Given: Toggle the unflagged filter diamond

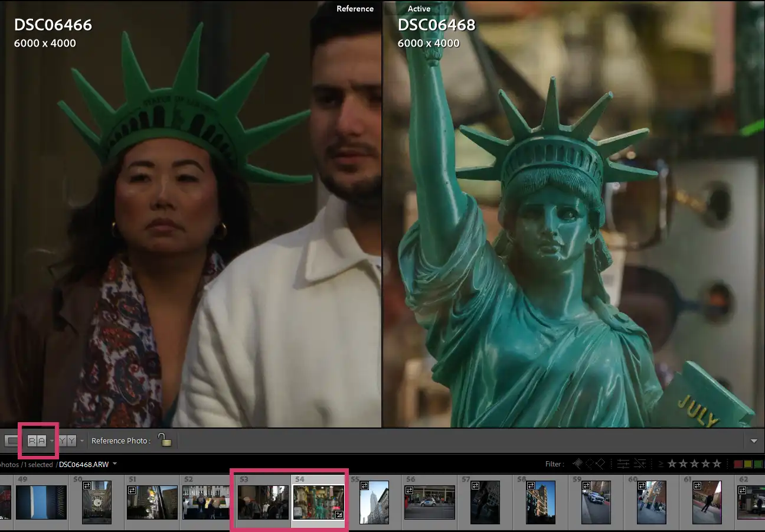Looking at the screenshot, I should [589, 464].
